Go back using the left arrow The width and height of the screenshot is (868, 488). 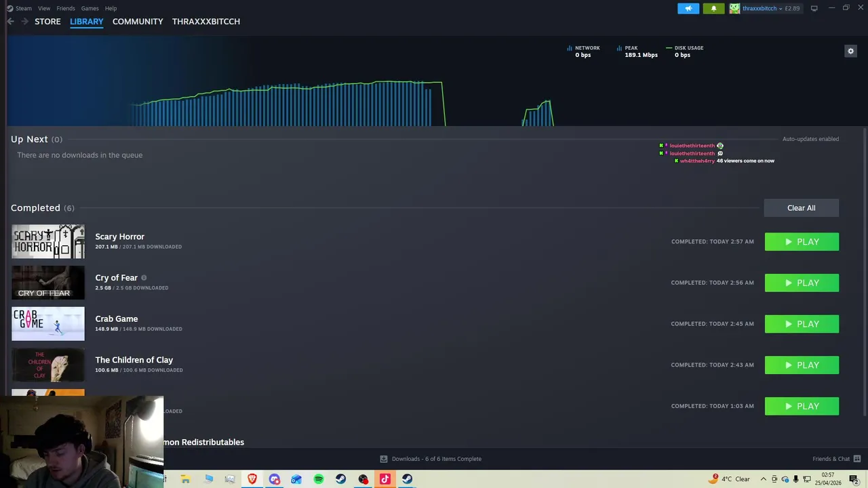click(x=11, y=22)
